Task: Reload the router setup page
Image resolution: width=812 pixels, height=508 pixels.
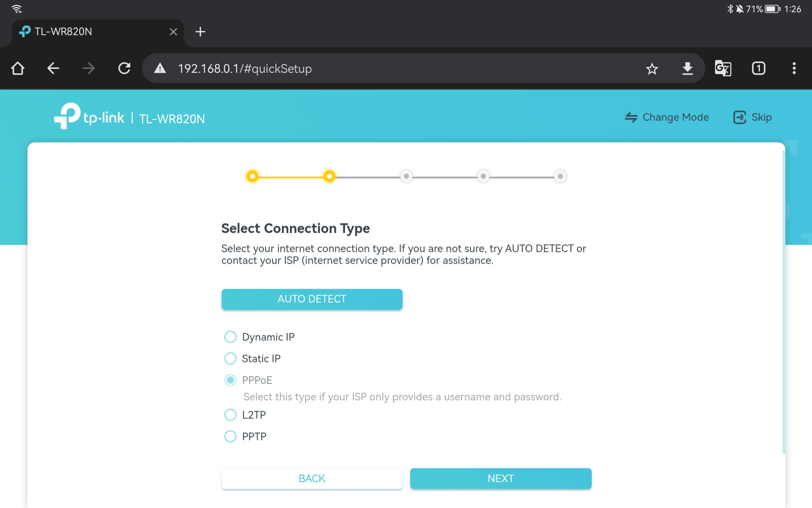Action: click(124, 68)
